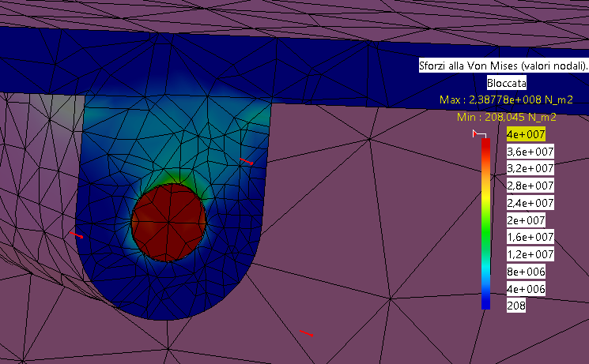Select the 208 minimum legend value
Viewport: 589px width, 364px height.
pos(515,306)
